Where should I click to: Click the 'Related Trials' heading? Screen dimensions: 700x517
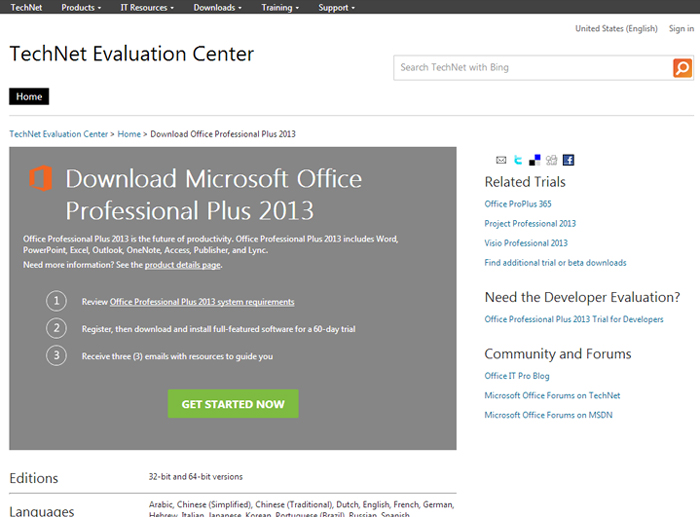(x=525, y=182)
